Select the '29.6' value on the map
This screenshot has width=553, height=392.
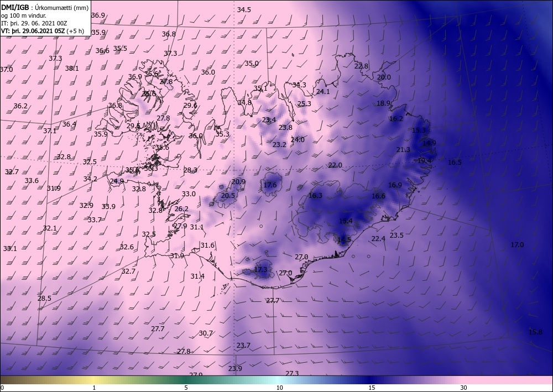[190, 106]
